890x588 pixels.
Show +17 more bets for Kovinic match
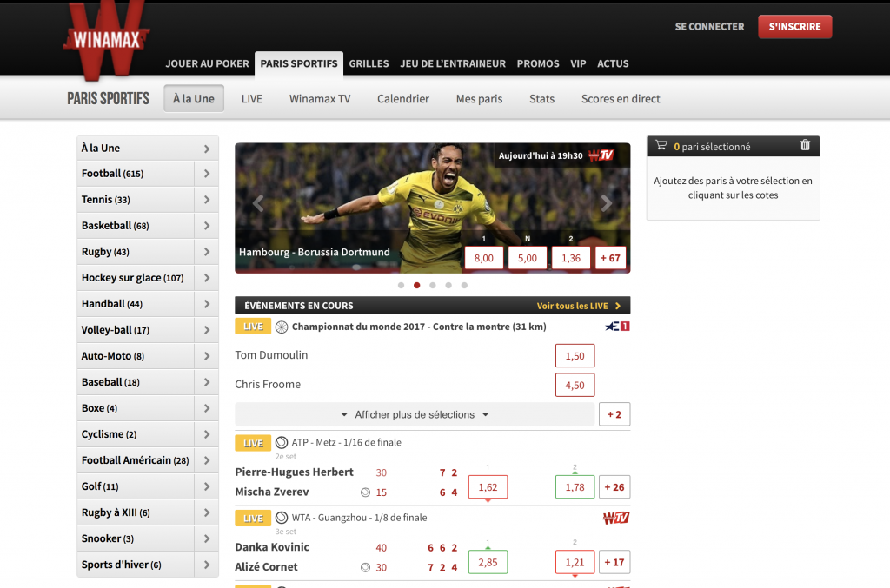614,563
